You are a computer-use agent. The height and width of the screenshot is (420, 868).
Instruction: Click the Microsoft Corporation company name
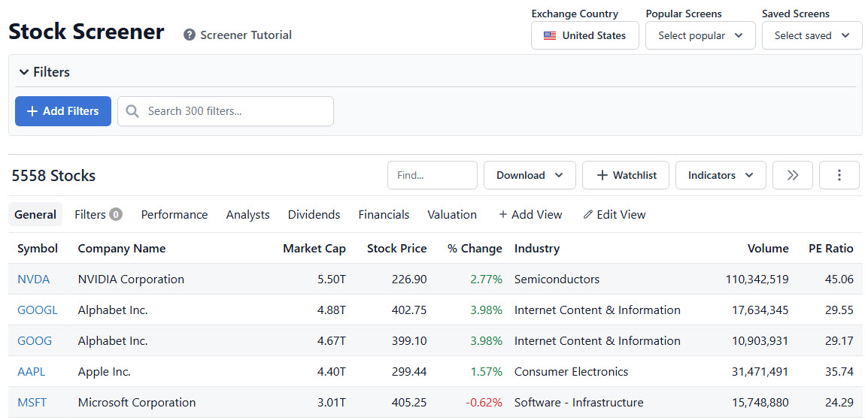click(x=137, y=402)
